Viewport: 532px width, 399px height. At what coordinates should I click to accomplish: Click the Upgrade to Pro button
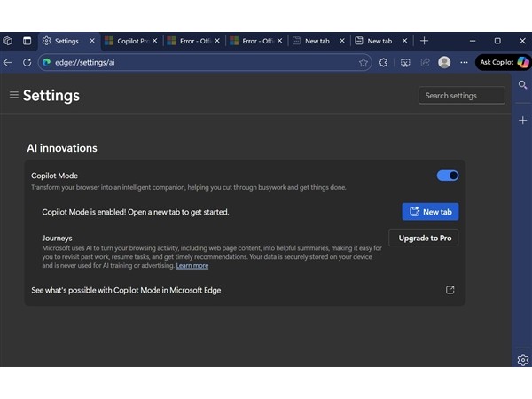[424, 238]
